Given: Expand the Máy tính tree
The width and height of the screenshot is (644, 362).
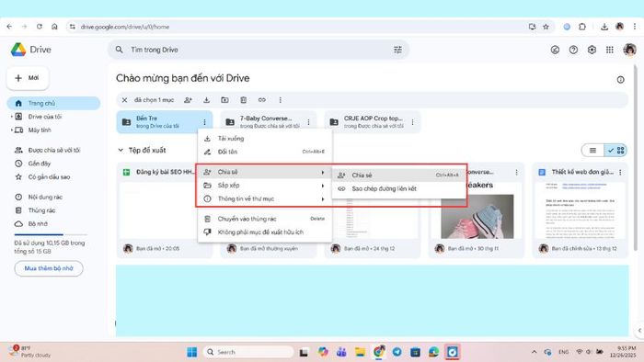Looking at the screenshot, I should coord(11,130).
